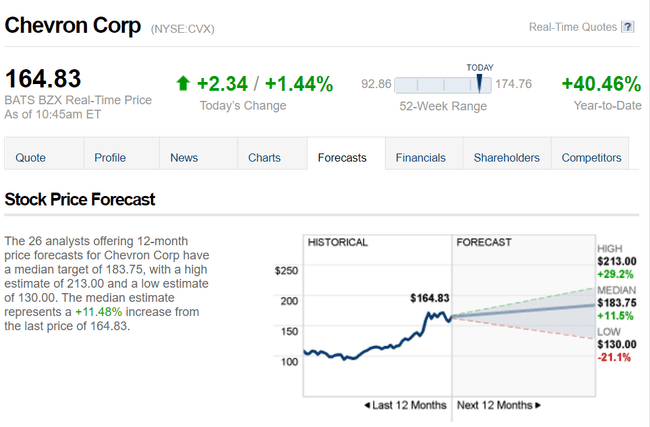650x427 pixels.
Task: Click the Real-Time Quotes help question mark icon
Action: point(628,27)
